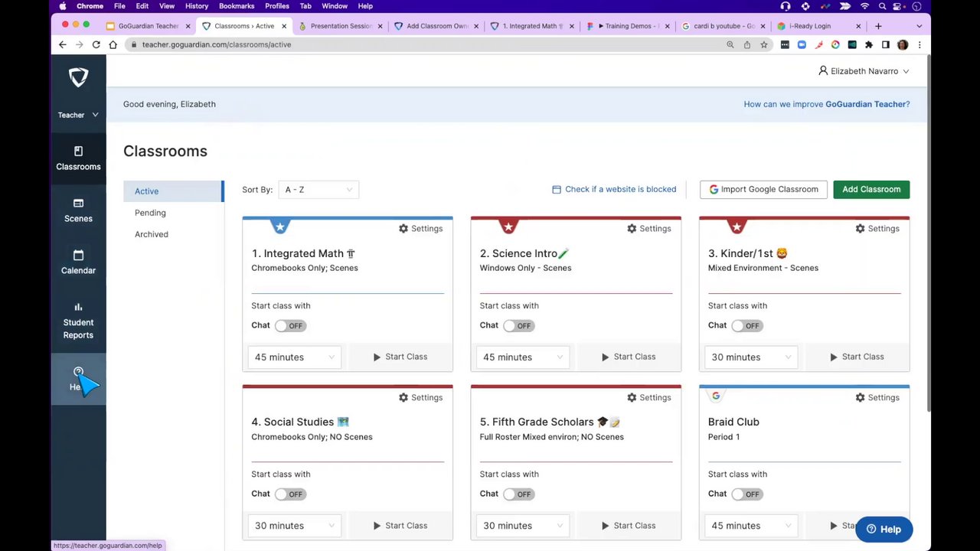Click the Add Classroom button
This screenshot has width=980, height=551.
871,189
